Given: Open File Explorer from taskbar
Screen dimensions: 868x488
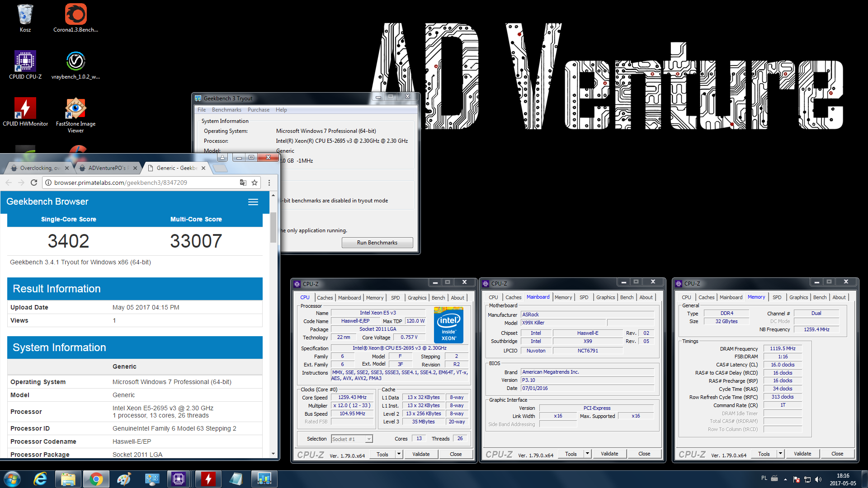Looking at the screenshot, I should pos(68,479).
